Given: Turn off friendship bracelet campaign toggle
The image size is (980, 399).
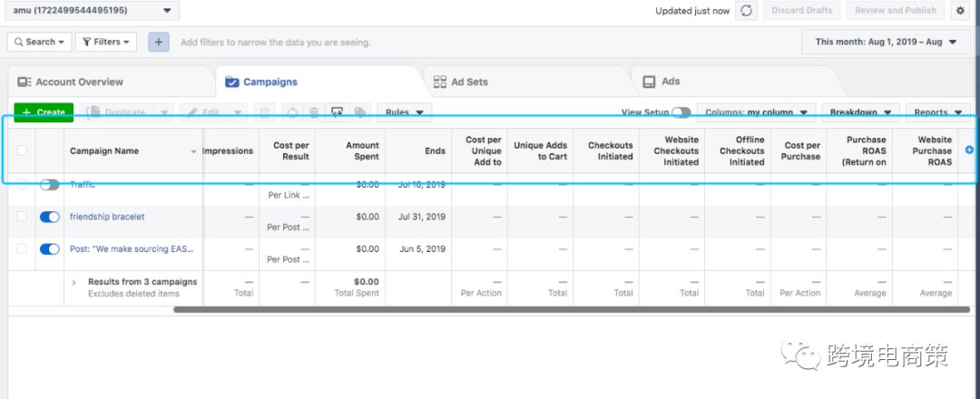Looking at the screenshot, I should pyautogui.click(x=50, y=217).
